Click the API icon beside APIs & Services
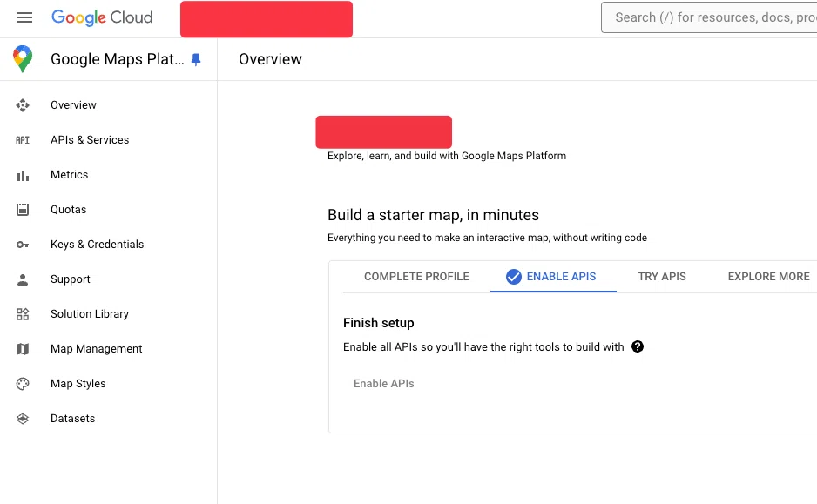Viewport: 817px width, 504px height. (x=23, y=140)
